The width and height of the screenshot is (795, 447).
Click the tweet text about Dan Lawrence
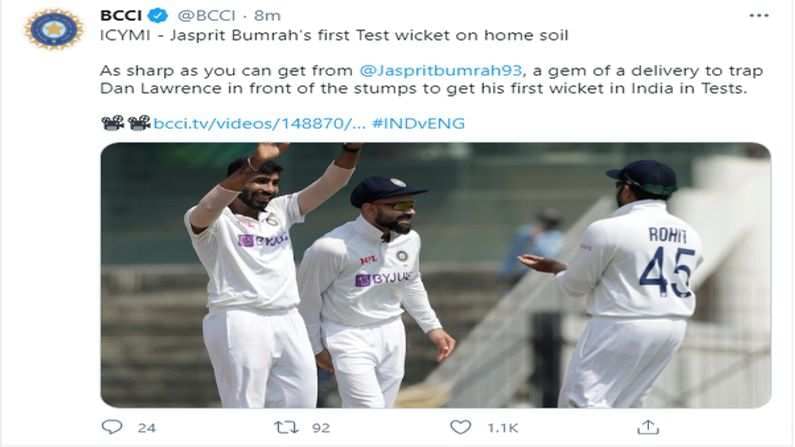point(431,80)
